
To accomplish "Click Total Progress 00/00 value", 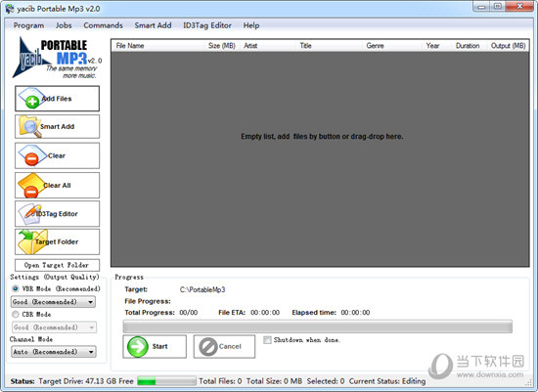I will (189, 313).
